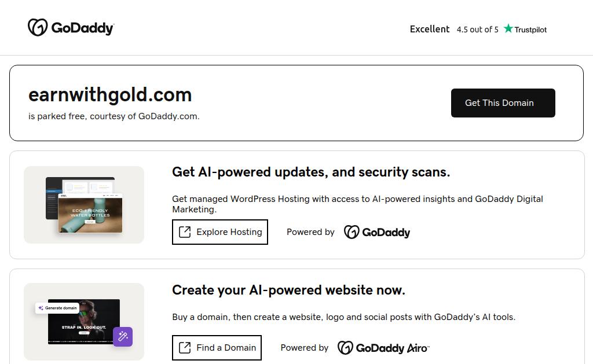593x364 pixels.
Task: Open the Strap In. Look Out. thumbnail
Action: click(84, 321)
